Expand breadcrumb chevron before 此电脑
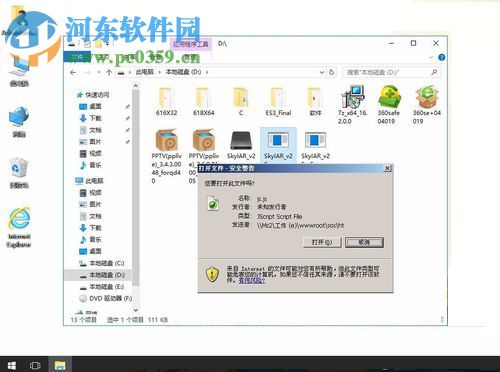 click(130, 72)
